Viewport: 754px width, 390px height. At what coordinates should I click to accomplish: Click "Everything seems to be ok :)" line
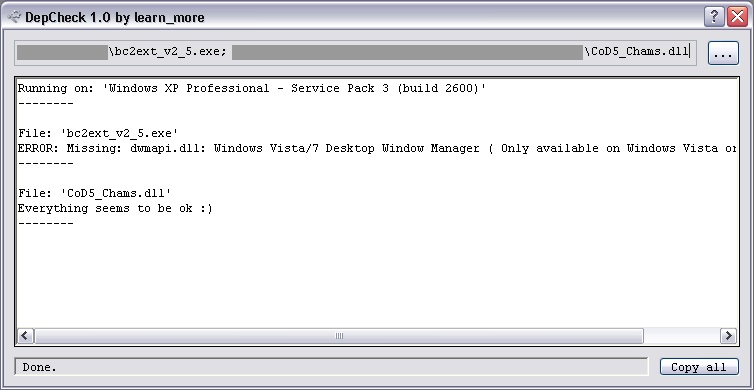(x=115, y=208)
